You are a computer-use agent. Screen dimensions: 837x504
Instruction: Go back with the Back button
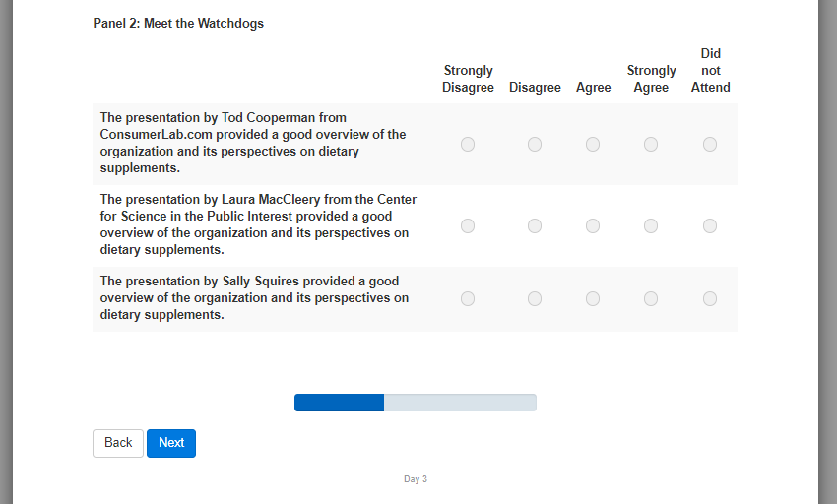pyautogui.click(x=118, y=443)
